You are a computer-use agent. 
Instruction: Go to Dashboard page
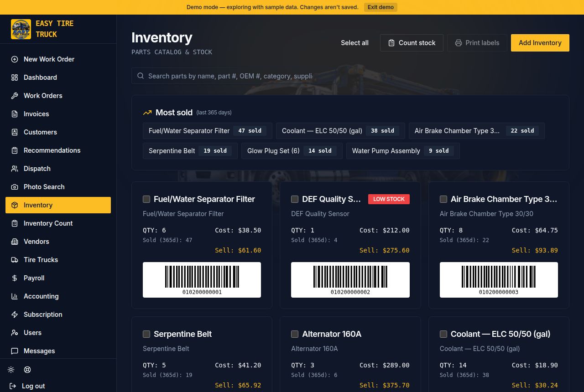[58, 77]
